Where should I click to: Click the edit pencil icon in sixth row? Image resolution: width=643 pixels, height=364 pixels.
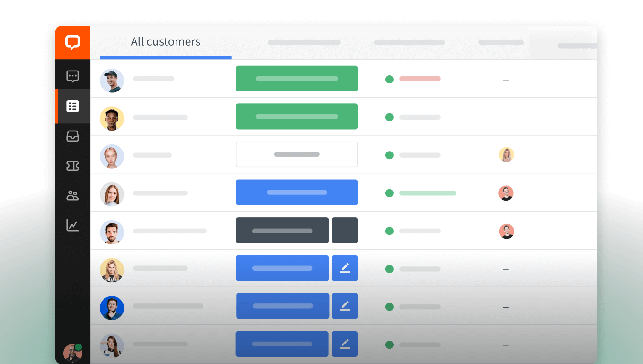point(345,268)
